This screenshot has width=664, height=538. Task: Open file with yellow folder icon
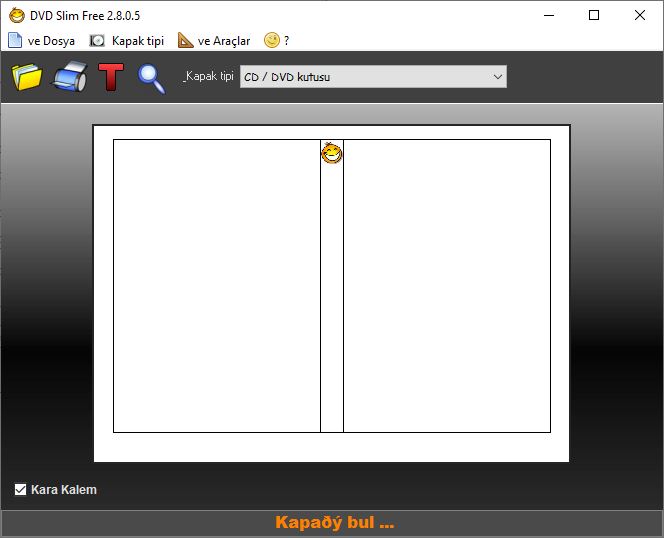[27, 77]
